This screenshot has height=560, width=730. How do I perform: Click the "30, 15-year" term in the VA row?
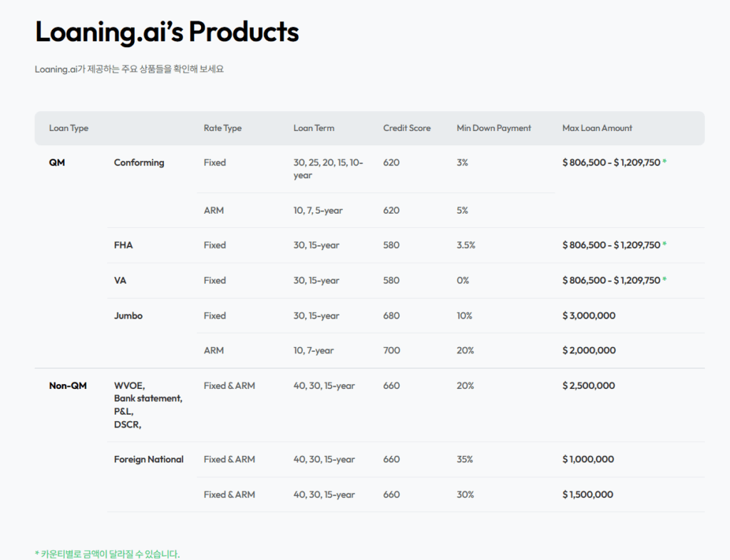316,281
